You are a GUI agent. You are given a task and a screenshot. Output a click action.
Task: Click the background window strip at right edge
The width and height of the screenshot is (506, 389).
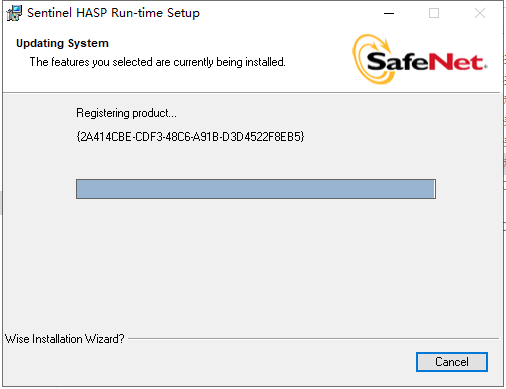pos(505,133)
